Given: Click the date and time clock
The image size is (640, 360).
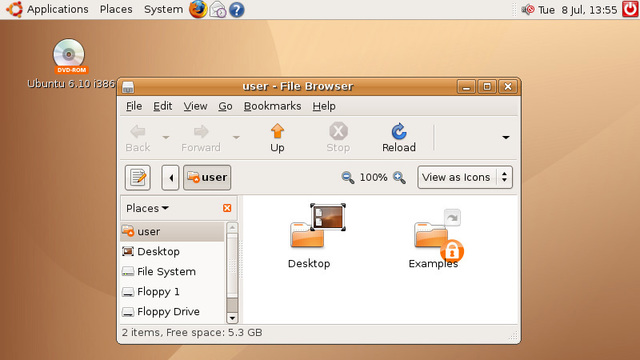Looking at the screenshot, I should pos(577,10).
